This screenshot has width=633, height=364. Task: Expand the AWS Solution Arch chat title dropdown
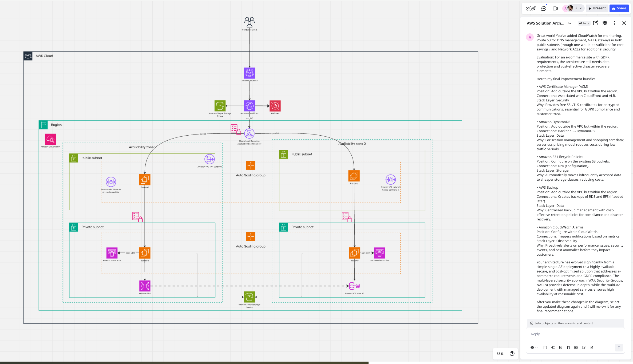[570, 23]
